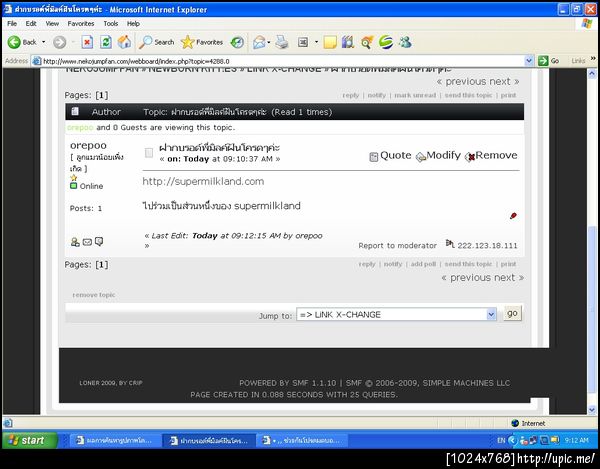Click the go button beside Jump to
600x469 pixels.
point(512,313)
